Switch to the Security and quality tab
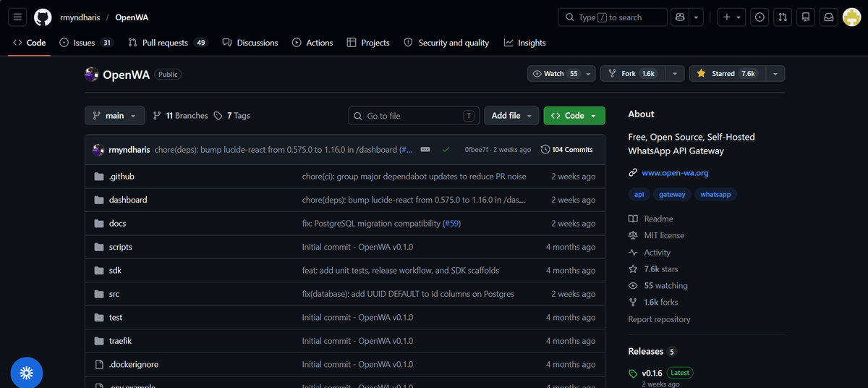Viewport: 868px width, 388px height. coord(446,43)
